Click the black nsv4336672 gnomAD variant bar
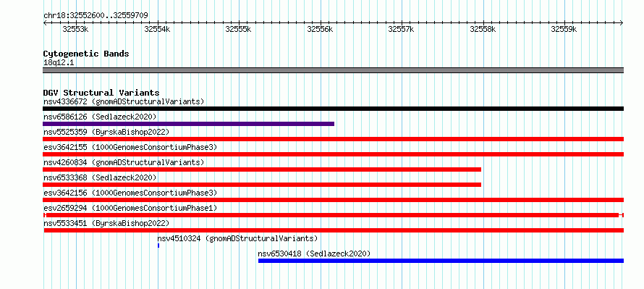 [x=333, y=109]
